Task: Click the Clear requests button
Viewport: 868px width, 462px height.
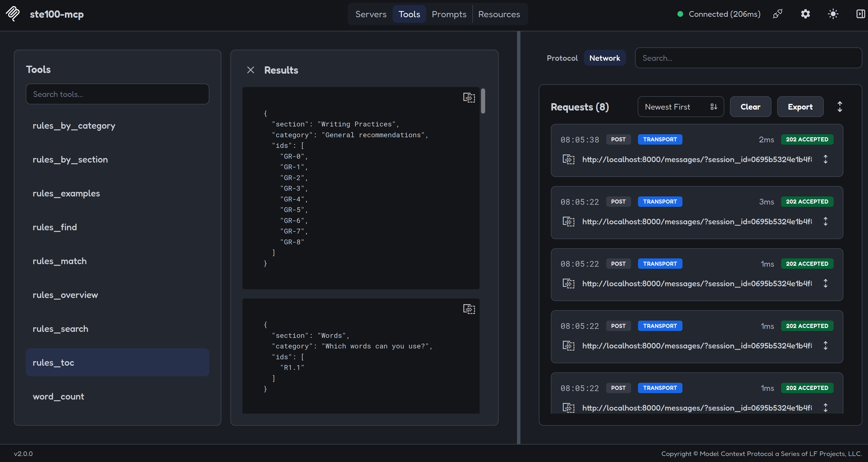Action: coord(750,107)
